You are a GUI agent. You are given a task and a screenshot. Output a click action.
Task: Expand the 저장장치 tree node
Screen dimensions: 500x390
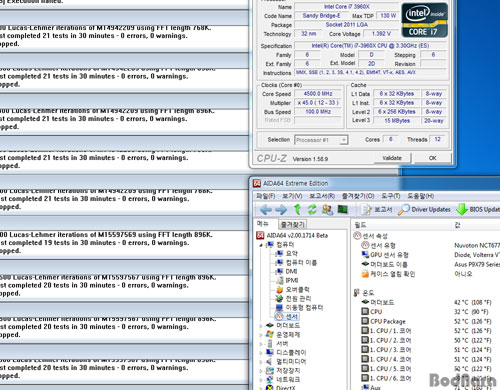point(261,371)
